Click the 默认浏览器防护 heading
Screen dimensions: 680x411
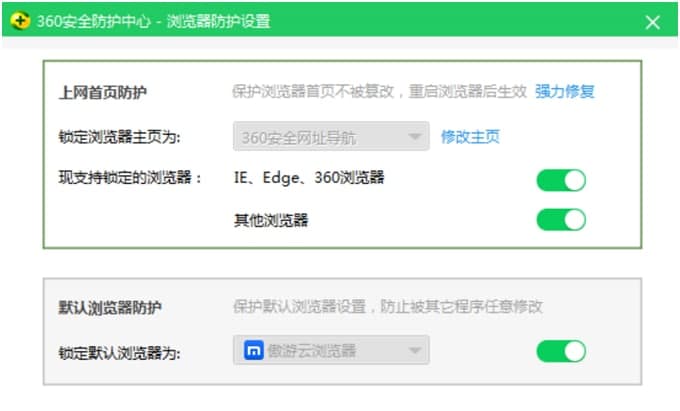(x=110, y=307)
